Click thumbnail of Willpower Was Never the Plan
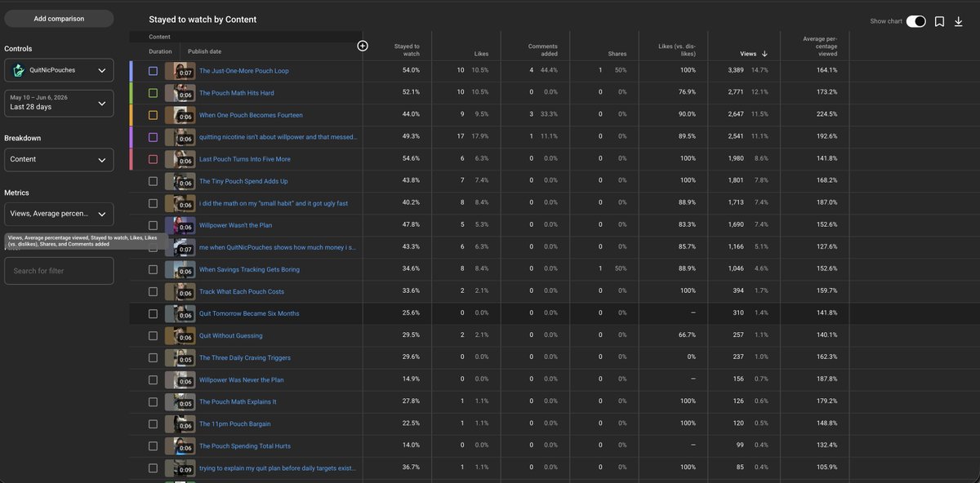Screen dimensions: 980x483 [x=180, y=379]
